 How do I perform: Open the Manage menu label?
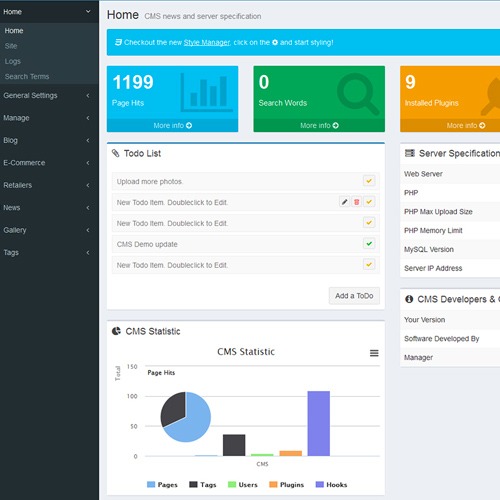pos(16,118)
